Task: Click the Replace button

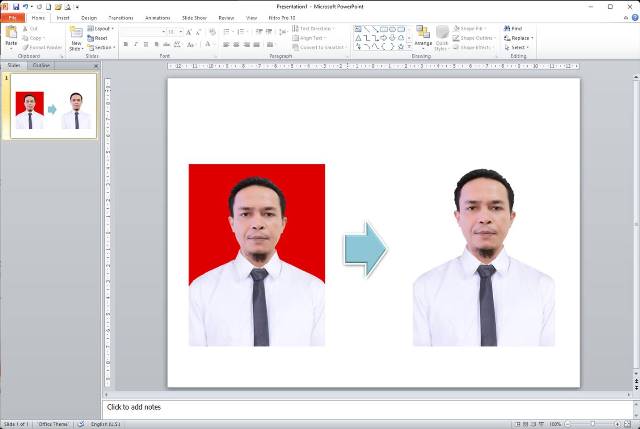Action: tap(519, 38)
